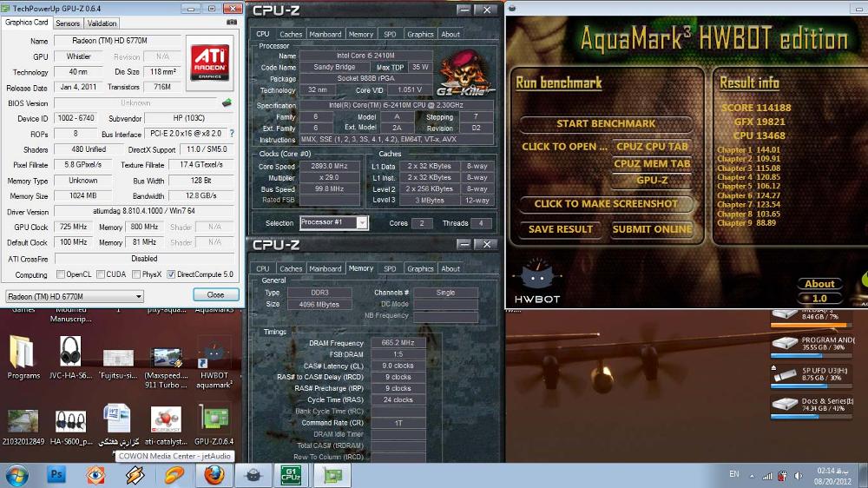Click the GPU-Z button in AquaMark
This screenshot has height=488, width=868.
652,180
